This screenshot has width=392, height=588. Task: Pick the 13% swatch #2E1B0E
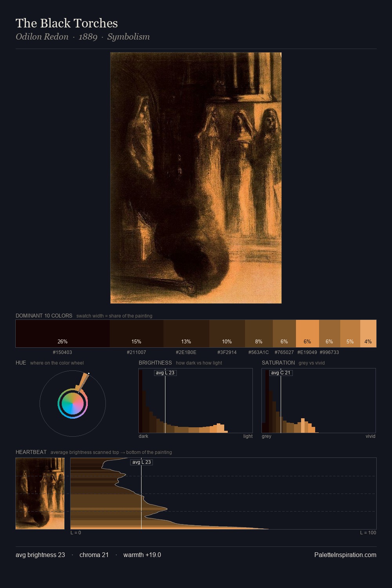click(x=186, y=334)
